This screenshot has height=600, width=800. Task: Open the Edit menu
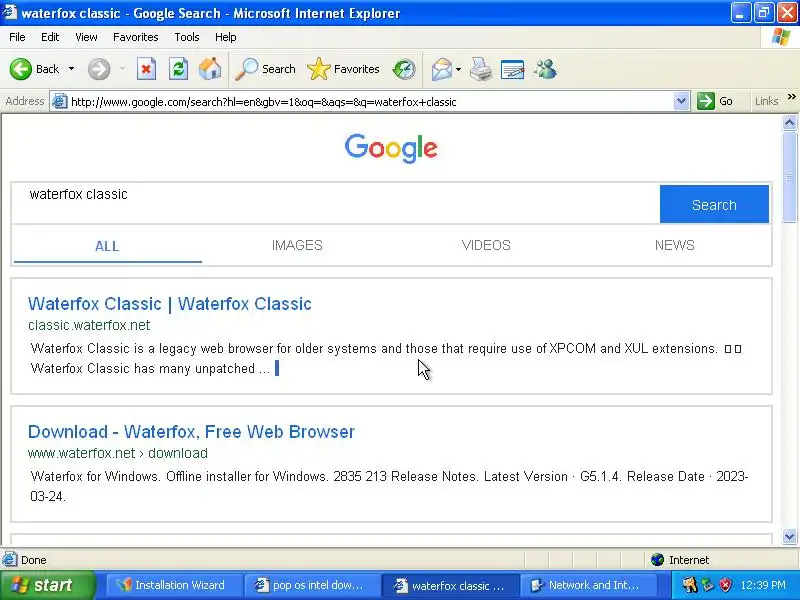(x=50, y=37)
